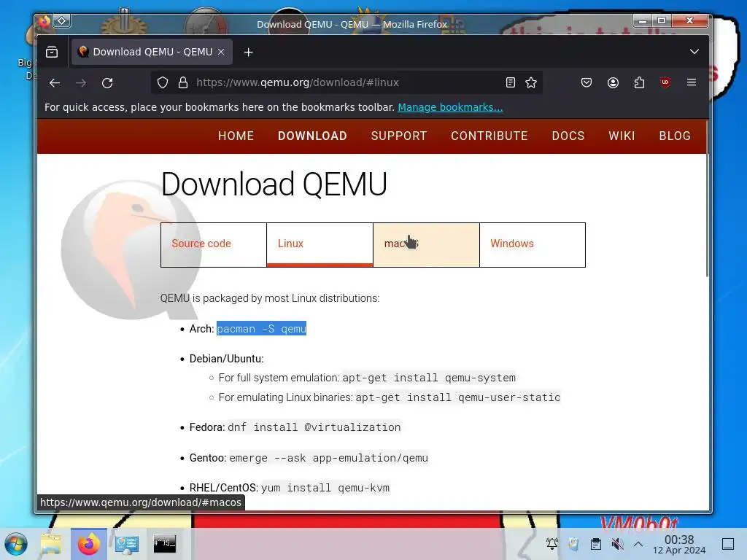747x560 pixels.
Task: Open the notifications bell in the tray
Action: click(552, 543)
